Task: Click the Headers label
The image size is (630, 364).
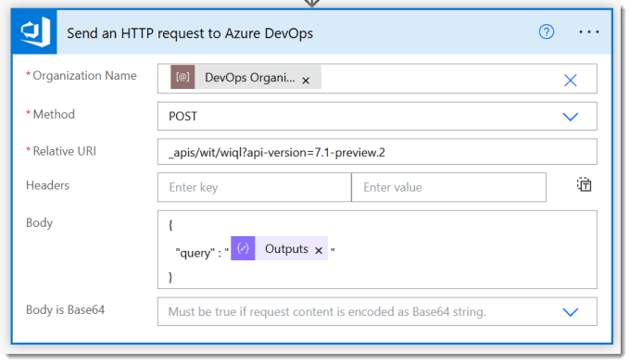Action: tap(47, 185)
